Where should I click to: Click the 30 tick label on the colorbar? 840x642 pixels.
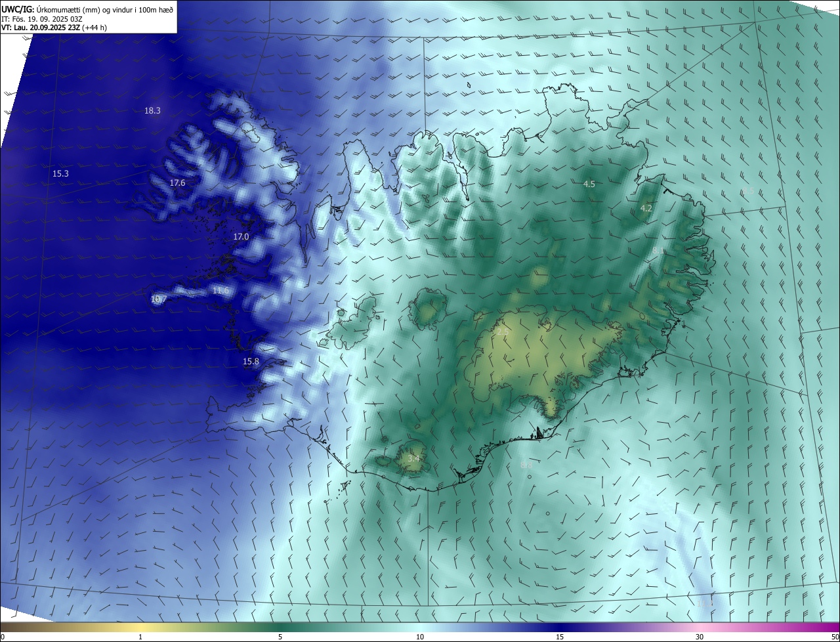[x=700, y=637]
